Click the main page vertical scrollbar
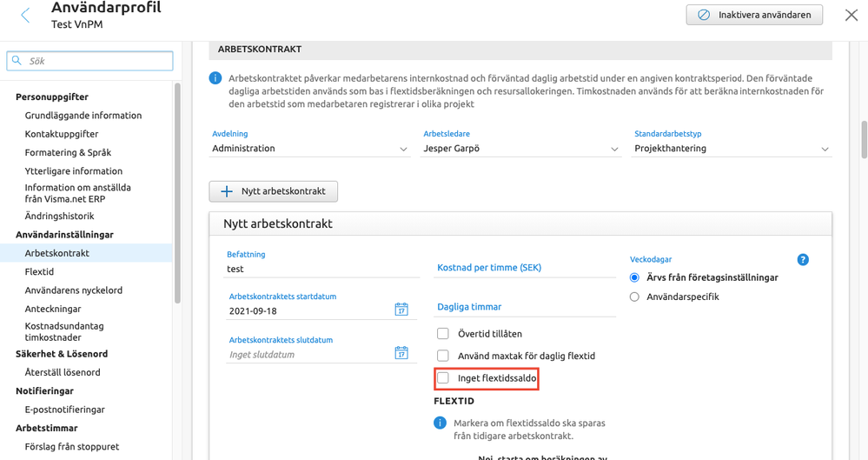This screenshot has height=460, width=868. 864,140
